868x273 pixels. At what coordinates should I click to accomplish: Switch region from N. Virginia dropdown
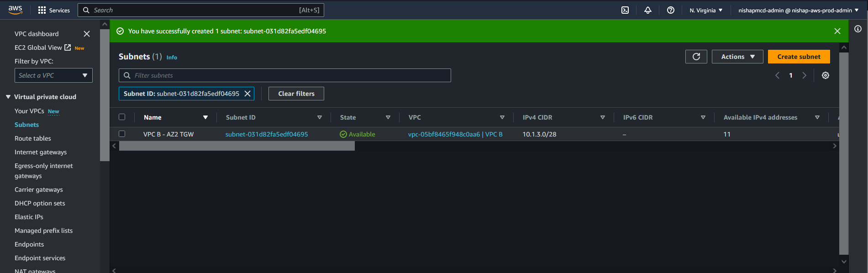[x=706, y=10]
